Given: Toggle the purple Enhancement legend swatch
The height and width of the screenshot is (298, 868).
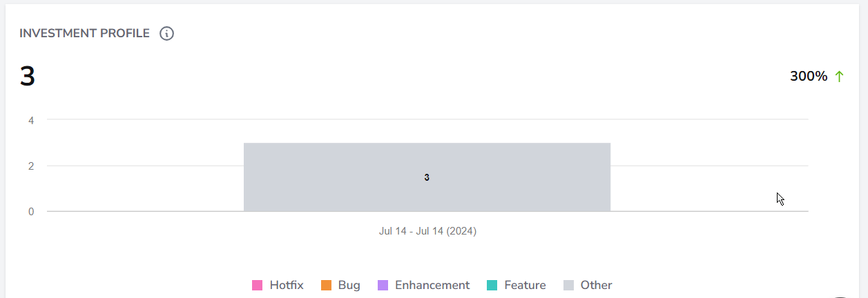Looking at the screenshot, I should [x=383, y=286].
